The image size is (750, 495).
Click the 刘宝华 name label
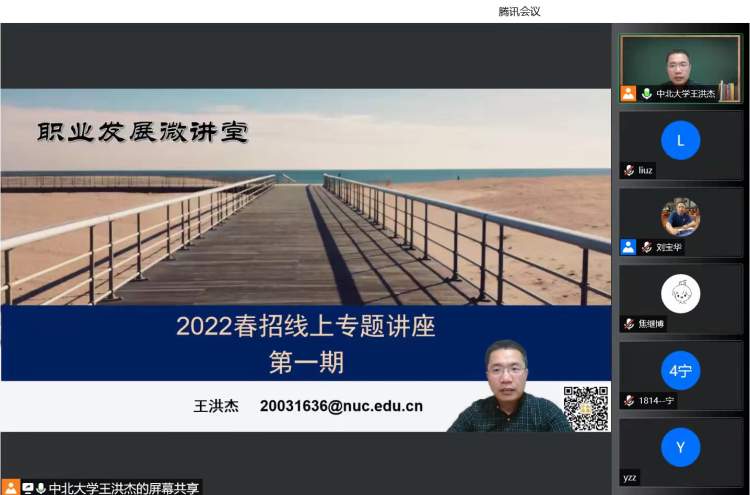point(669,247)
